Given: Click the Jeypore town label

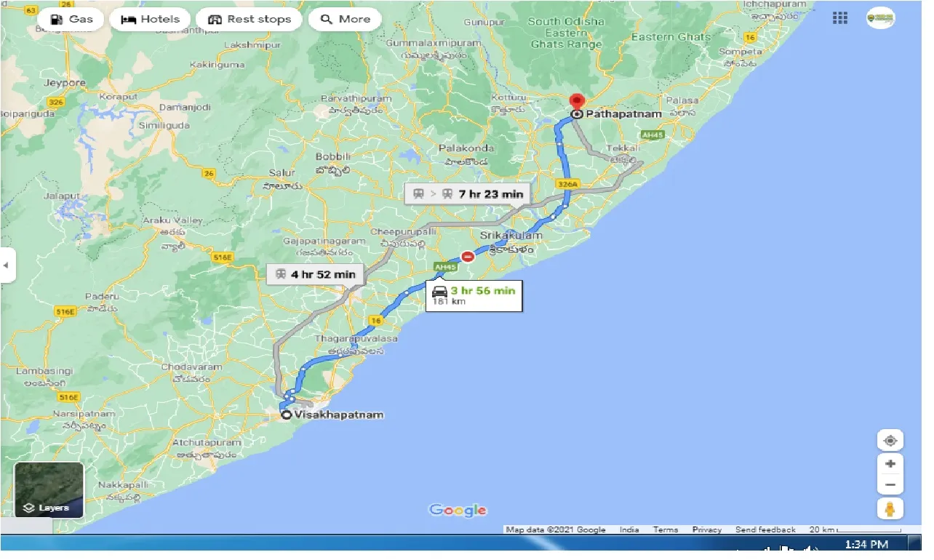Looking at the screenshot, I should coord(65,83).
